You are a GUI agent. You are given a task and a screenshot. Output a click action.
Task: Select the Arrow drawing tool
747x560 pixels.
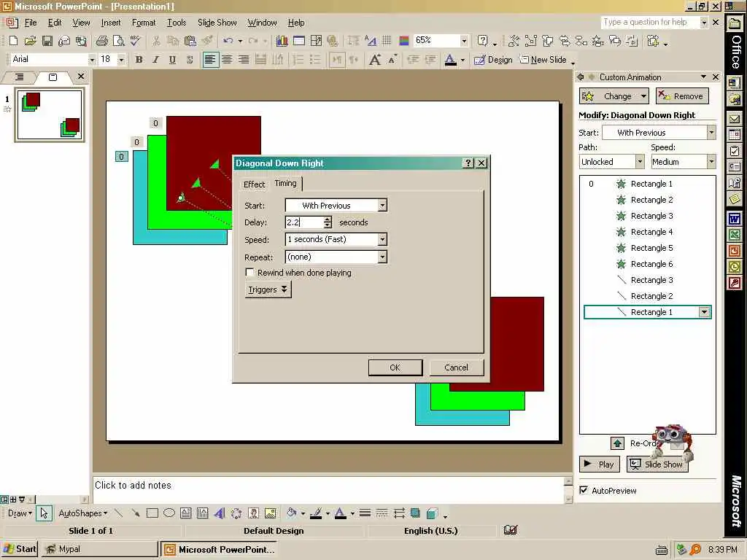click(x=135, y=513)
